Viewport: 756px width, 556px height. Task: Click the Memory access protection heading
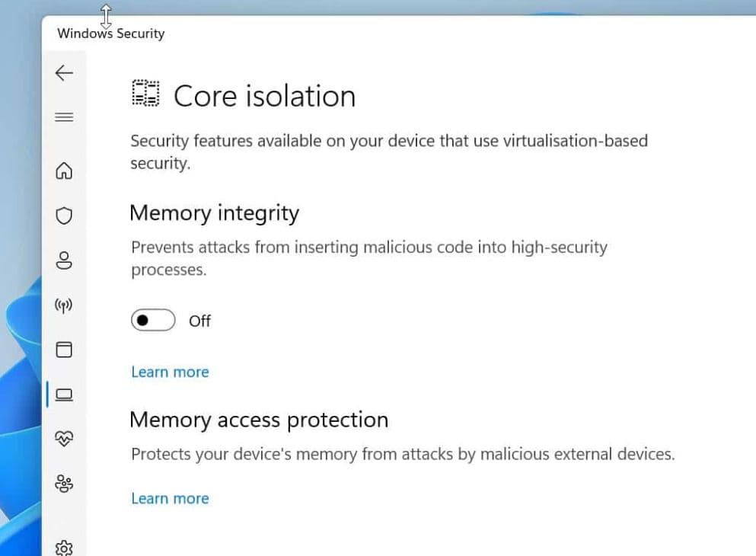coord(259,420)
